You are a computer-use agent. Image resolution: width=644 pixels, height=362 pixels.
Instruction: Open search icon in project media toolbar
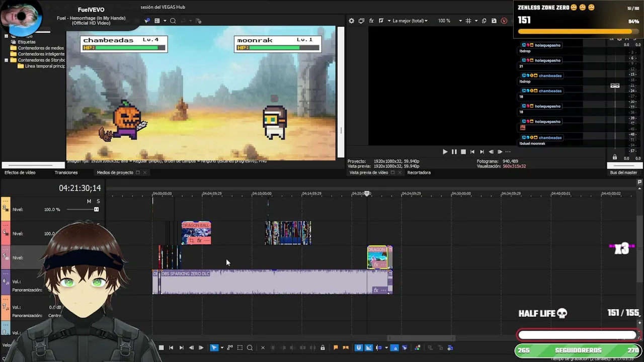pos(173,21)
